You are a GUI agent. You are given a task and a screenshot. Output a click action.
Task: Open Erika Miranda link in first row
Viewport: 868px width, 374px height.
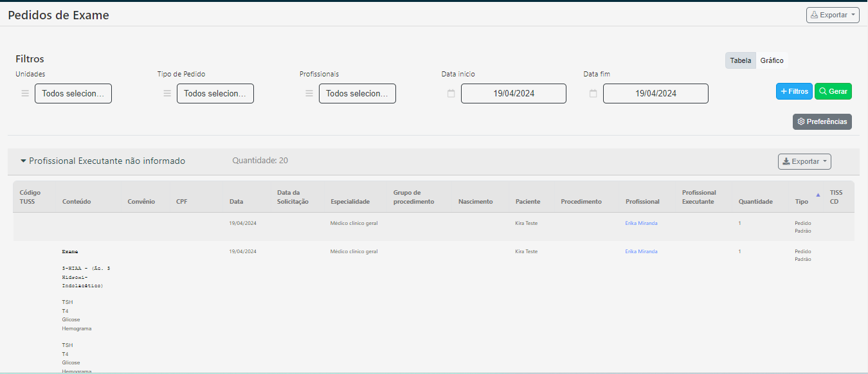pos(641,224)
